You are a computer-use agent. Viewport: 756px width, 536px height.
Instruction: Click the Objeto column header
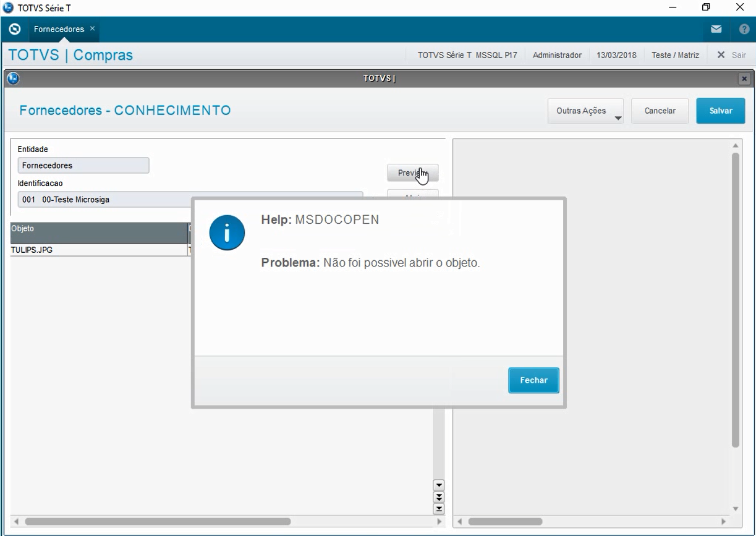point(99,233)
